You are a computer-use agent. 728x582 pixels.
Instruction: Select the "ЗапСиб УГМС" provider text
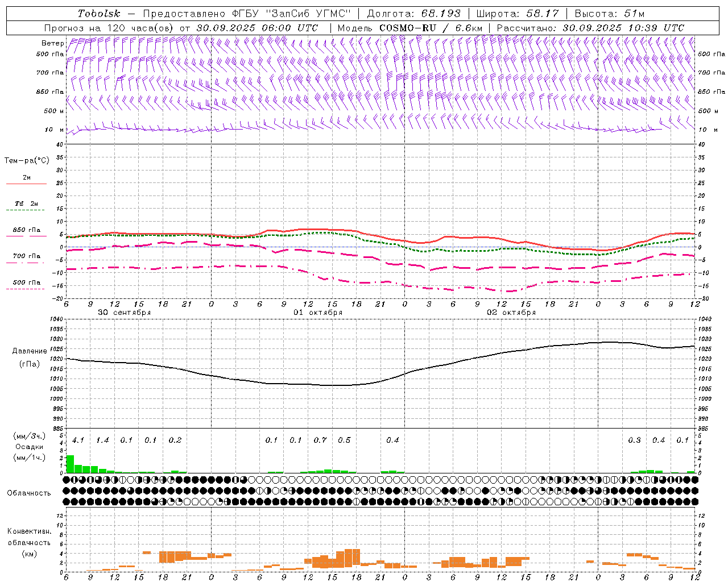[x=309, y=14]
